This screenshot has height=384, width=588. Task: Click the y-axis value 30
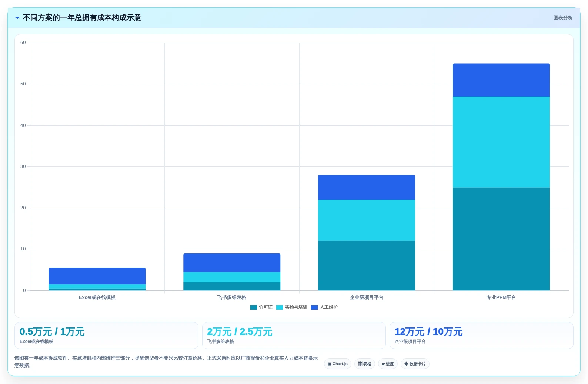(x=23, y=166)
